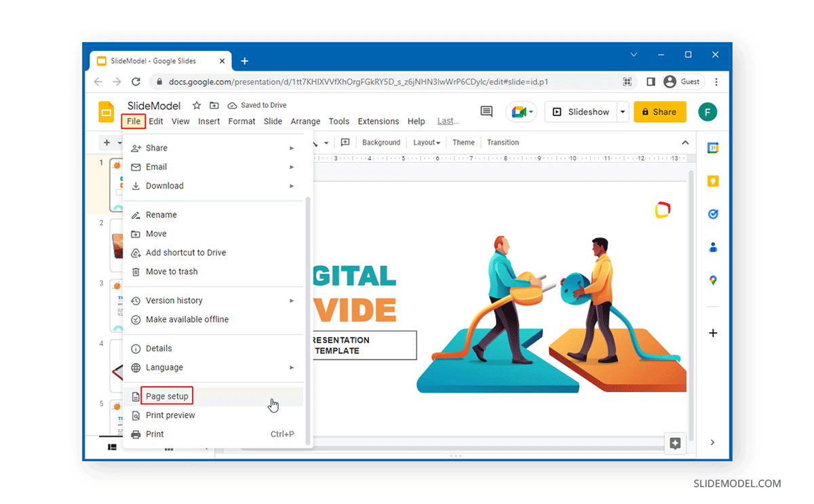This screenshot has width=814, height=504.
Task: Open the Extensions menu
Action: click(x=378, y=121)
